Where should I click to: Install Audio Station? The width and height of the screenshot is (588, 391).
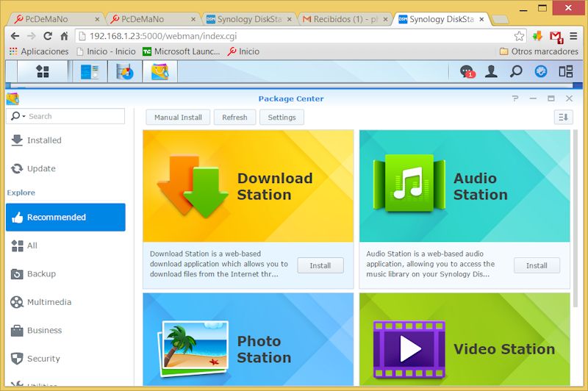point(537,265)
